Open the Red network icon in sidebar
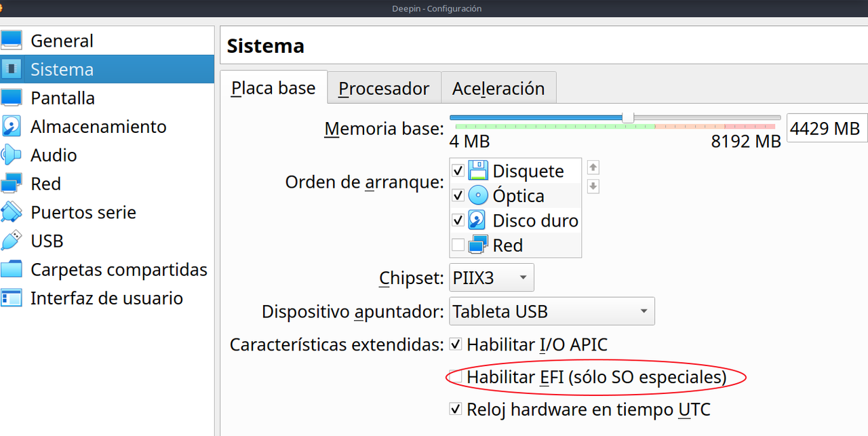The height and width of the screenshot is (436, 868). coord(12,183)
